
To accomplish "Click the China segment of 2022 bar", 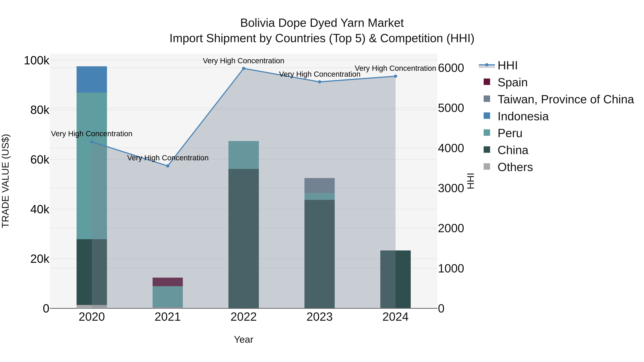I will [243, 239].
